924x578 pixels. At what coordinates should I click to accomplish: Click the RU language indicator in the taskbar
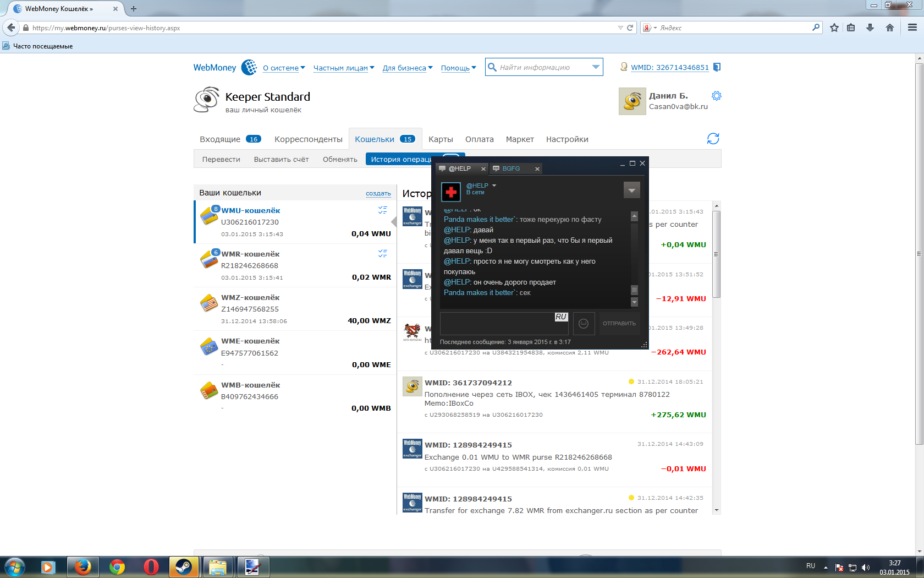(x=811, y=566)
